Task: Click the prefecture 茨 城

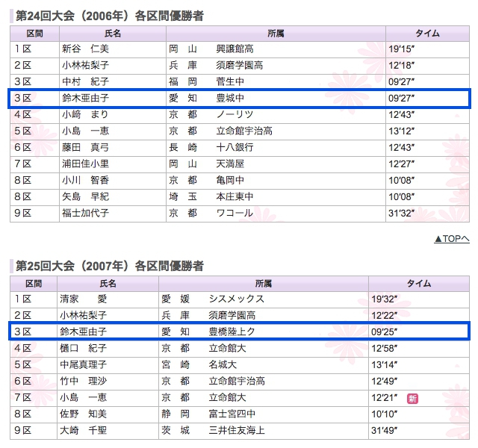Action: [176, 431]
